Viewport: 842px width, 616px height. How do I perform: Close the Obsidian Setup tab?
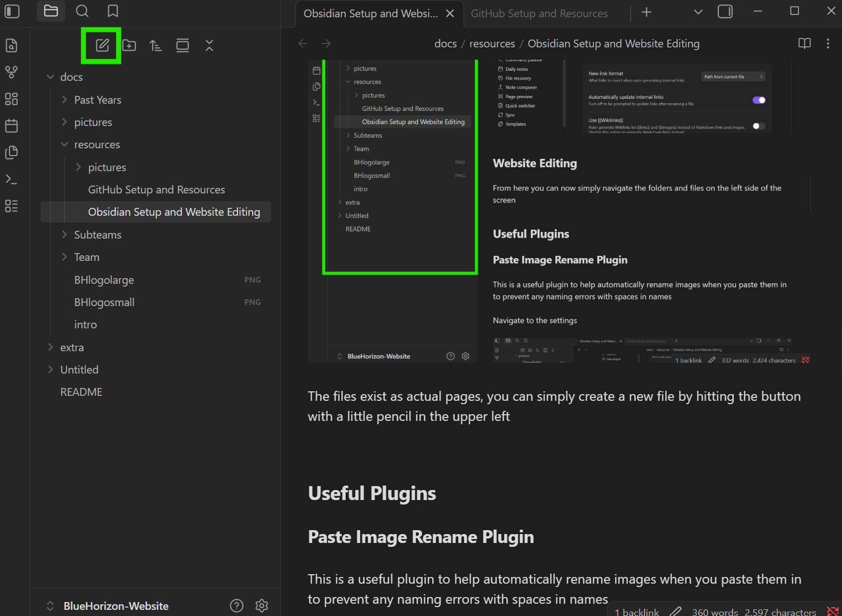(450, 13)
